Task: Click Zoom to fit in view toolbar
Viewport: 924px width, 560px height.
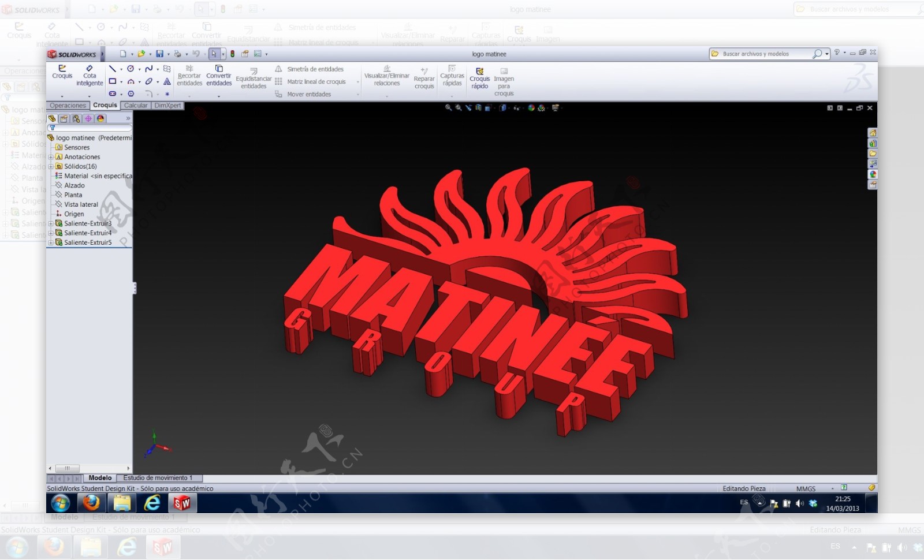Action: point(448,108)
